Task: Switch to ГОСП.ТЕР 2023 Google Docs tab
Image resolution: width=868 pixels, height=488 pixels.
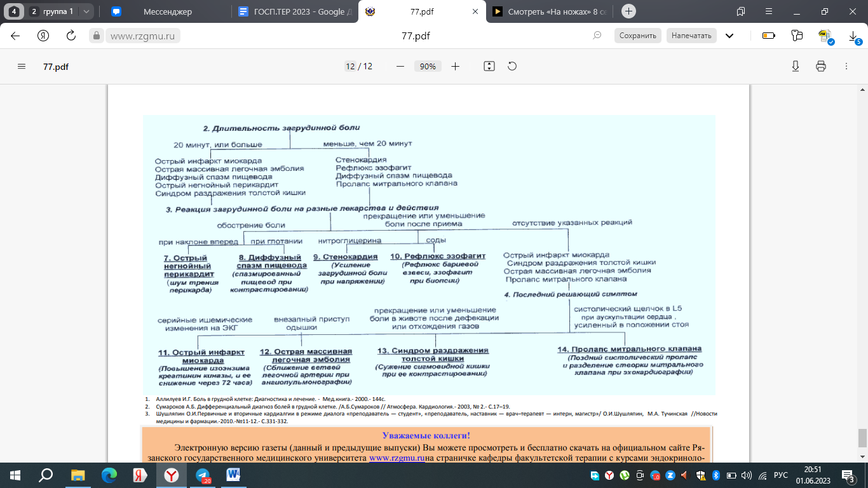Action: [x=294, y=11]
